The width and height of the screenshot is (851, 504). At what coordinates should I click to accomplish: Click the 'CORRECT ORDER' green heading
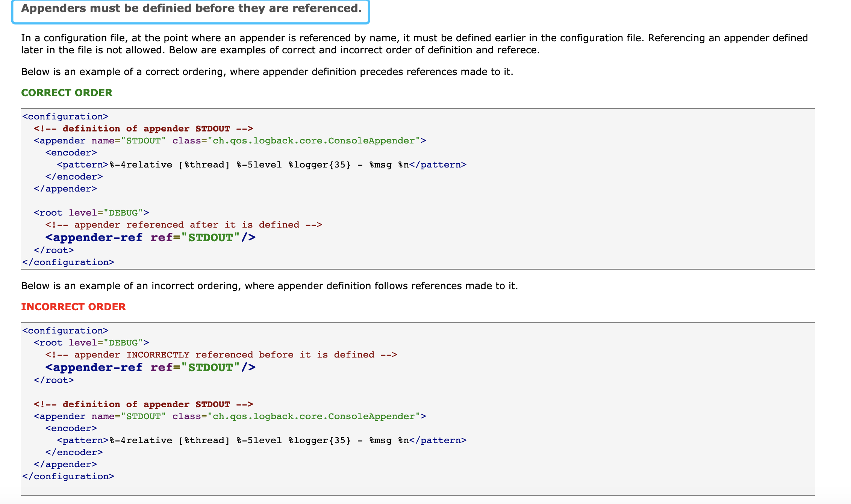click(67, 93)
